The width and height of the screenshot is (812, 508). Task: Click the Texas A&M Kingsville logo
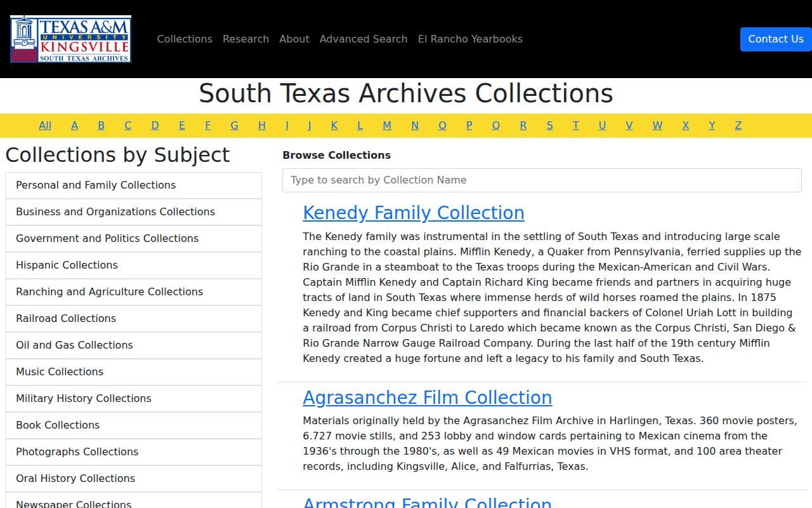70,39
